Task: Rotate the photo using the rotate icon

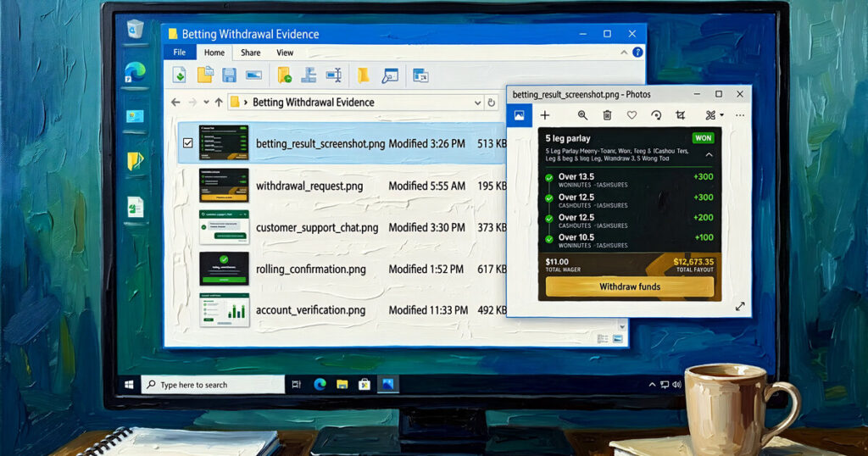Action: point(656,115)
